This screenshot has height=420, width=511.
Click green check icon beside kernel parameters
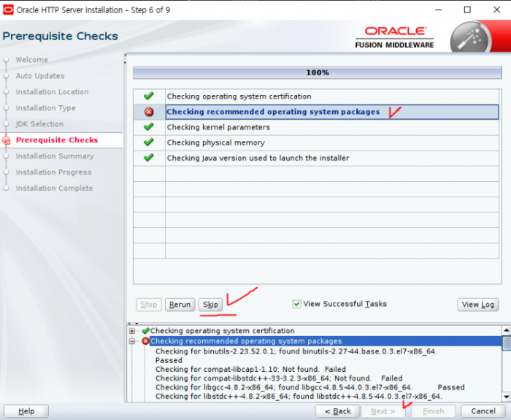149,127
